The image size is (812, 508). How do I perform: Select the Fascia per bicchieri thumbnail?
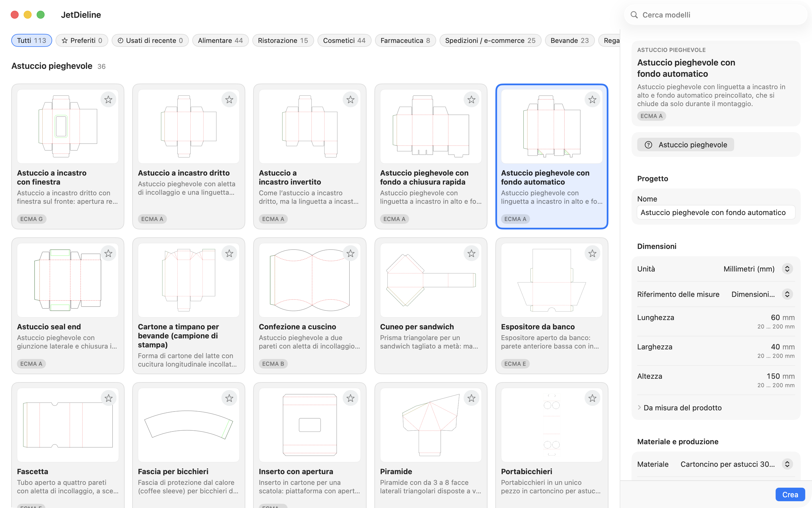click(x=189, y=425)
